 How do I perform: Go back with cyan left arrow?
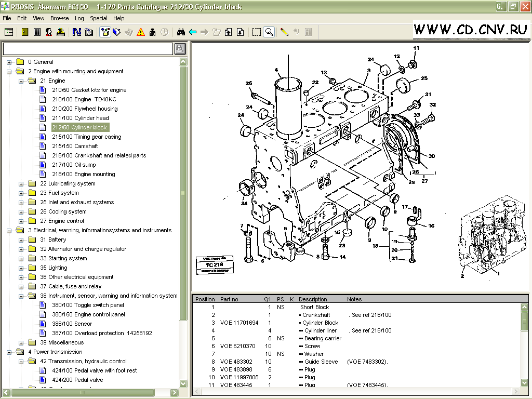coord(193,32)
